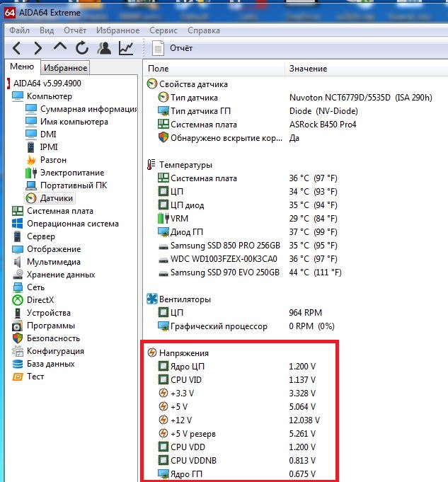
Task: Click the Мультимедиа speaker icon
Action: click(x=18, y=262)
